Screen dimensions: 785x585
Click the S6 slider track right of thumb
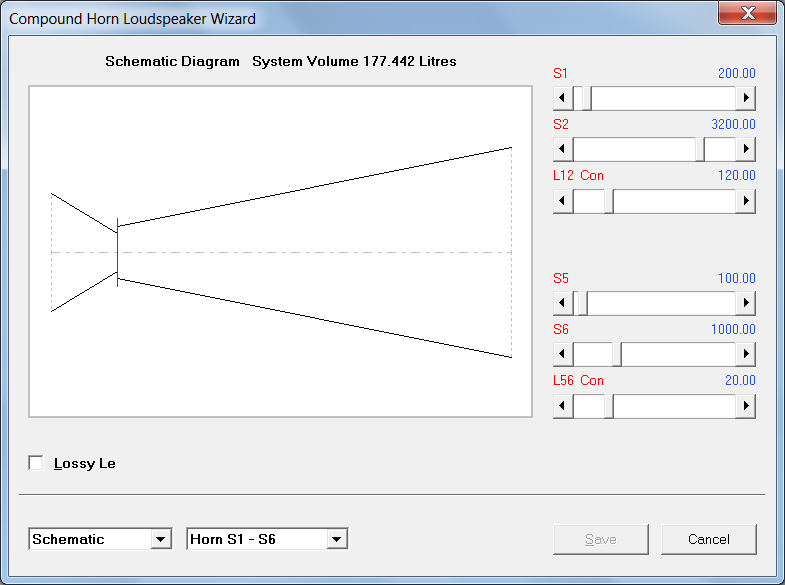[678, 354]
